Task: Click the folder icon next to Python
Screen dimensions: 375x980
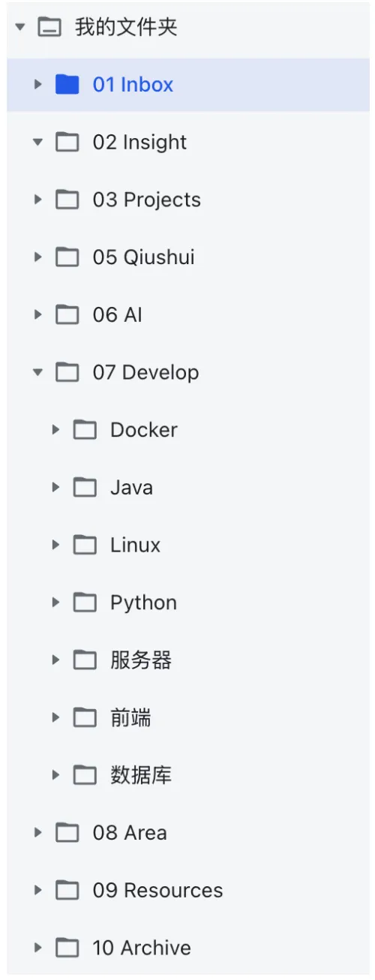Action: tap(85, 603)
